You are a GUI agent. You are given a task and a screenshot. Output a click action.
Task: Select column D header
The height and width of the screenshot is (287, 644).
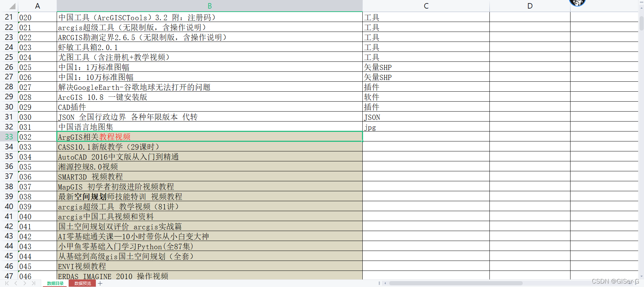click(x=530, y=6)
